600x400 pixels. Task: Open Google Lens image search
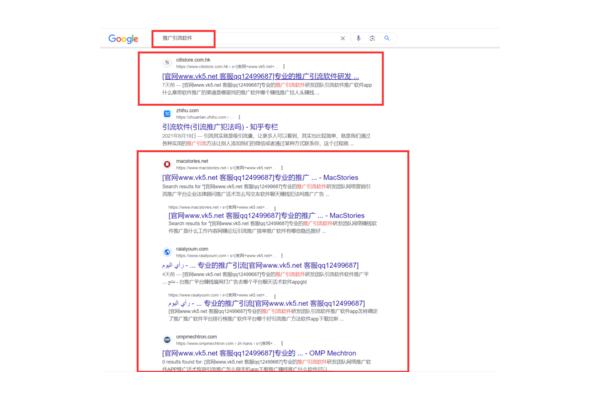(371, 39)
